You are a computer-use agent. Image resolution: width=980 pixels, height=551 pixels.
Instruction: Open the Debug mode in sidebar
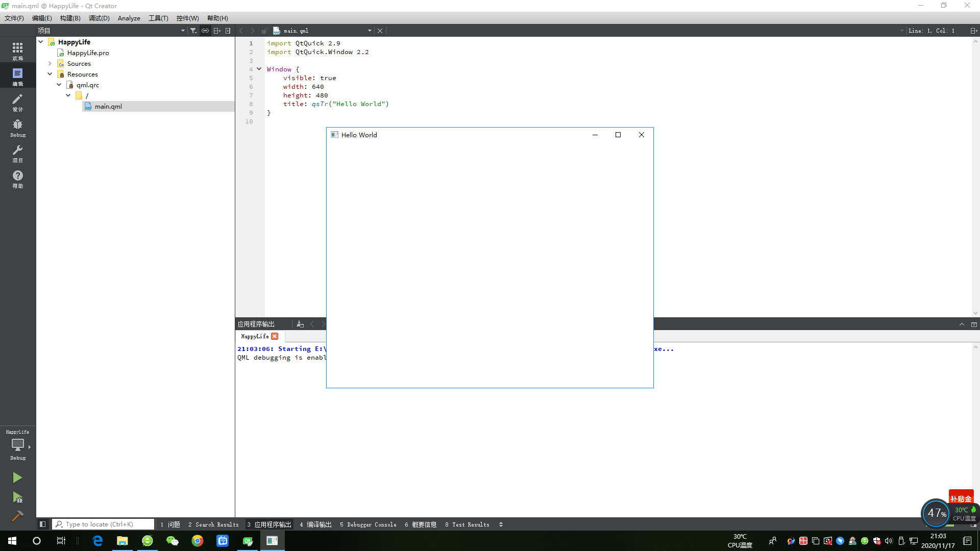coord(17,128)
